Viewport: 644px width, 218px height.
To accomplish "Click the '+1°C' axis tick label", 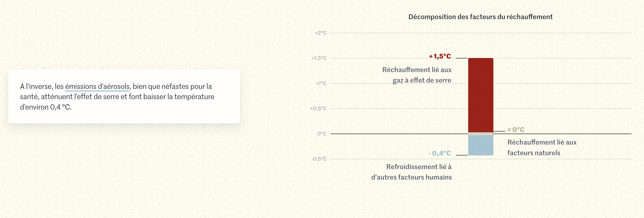I will (321, 83).
